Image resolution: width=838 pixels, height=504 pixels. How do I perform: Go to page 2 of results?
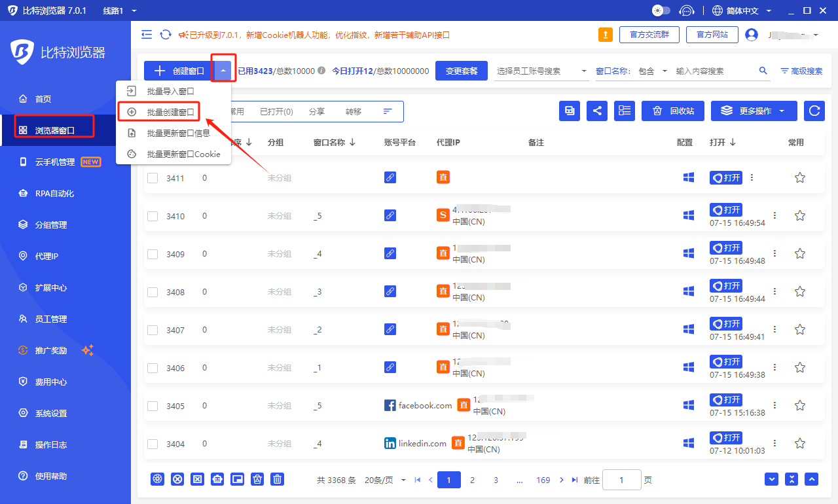click(472, 480)
